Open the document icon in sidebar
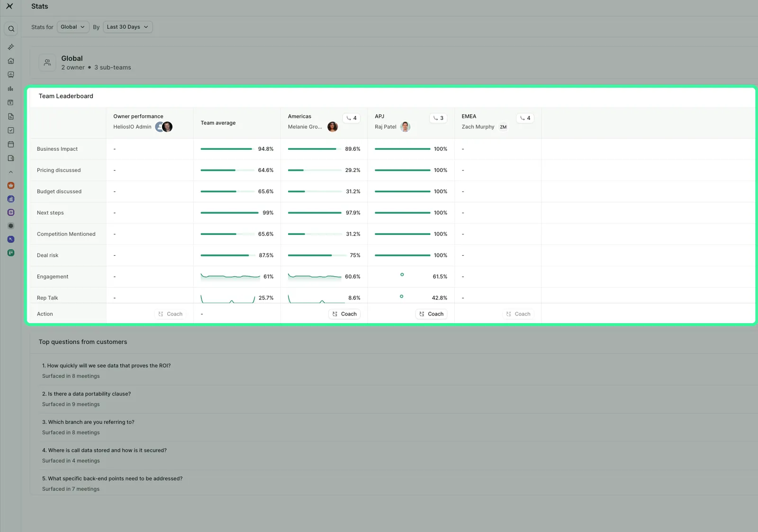 (11, 117)
